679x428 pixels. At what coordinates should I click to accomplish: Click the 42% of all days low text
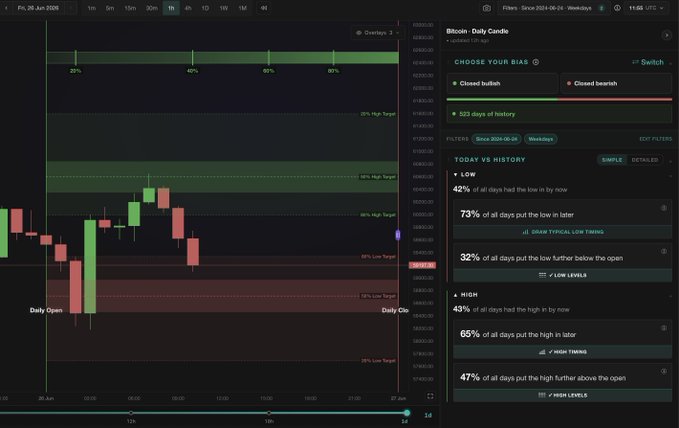tap(510, 189)
